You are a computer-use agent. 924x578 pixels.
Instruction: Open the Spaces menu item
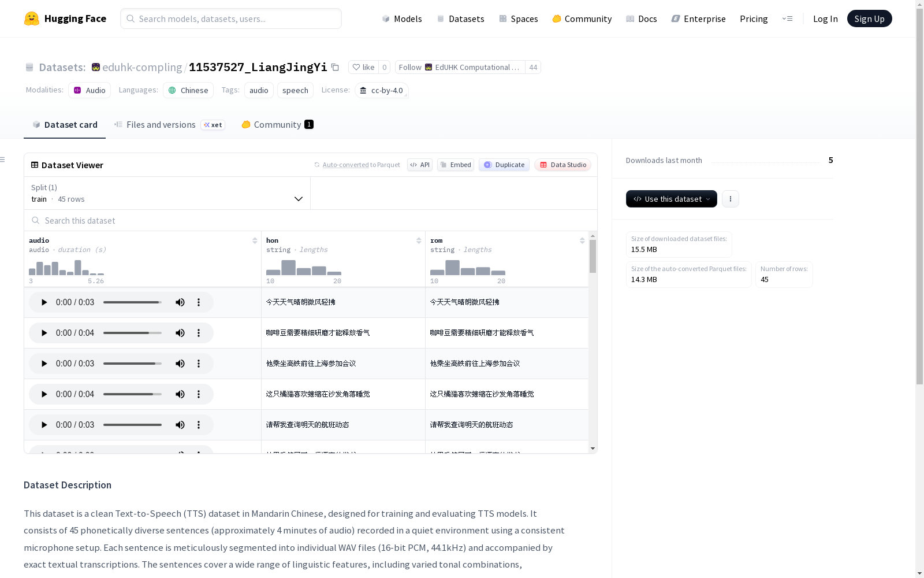pyautogui.click(x=519, y=18)
